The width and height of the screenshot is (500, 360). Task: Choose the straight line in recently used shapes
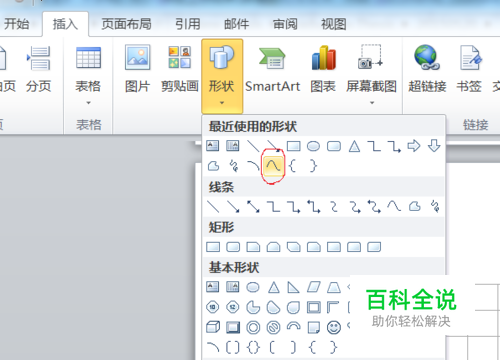[253, 146]
